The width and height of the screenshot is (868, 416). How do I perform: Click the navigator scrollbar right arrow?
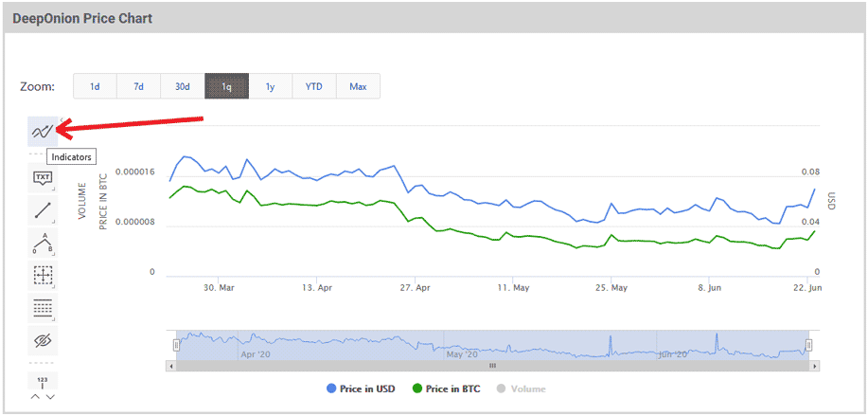(x=814, y=366)
